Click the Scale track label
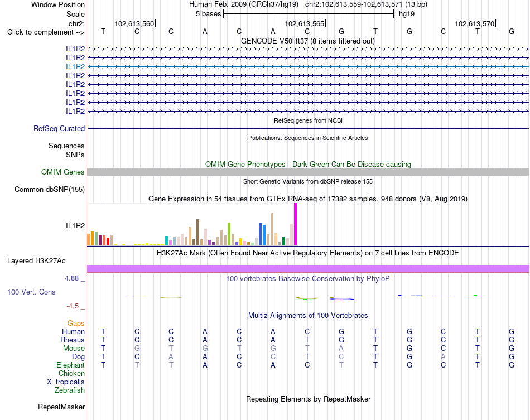530x420 pixels. point(75,14)
